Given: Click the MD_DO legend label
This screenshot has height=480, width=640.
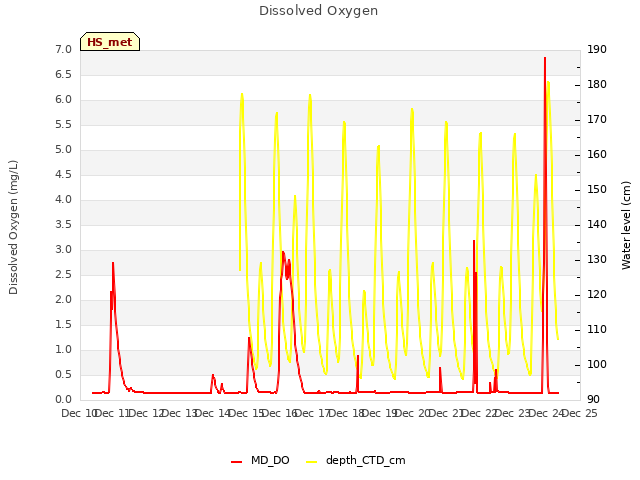Looking at the screenshot, I should point(270,460).
